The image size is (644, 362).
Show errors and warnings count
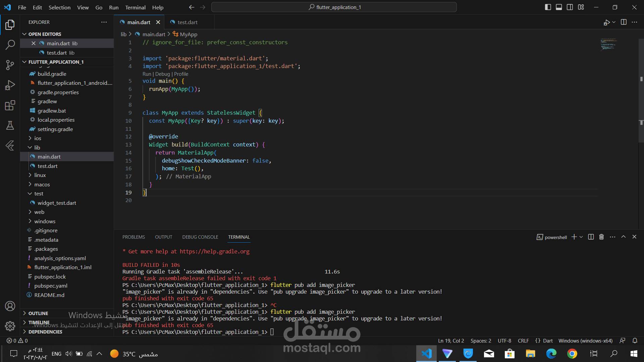coord(17,341)
